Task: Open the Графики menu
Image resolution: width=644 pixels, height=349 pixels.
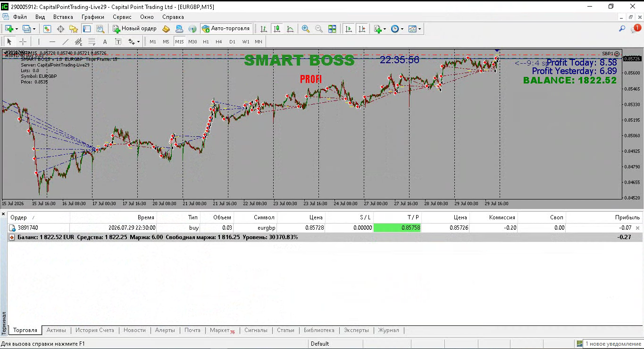Action: [x=93, y=17]
